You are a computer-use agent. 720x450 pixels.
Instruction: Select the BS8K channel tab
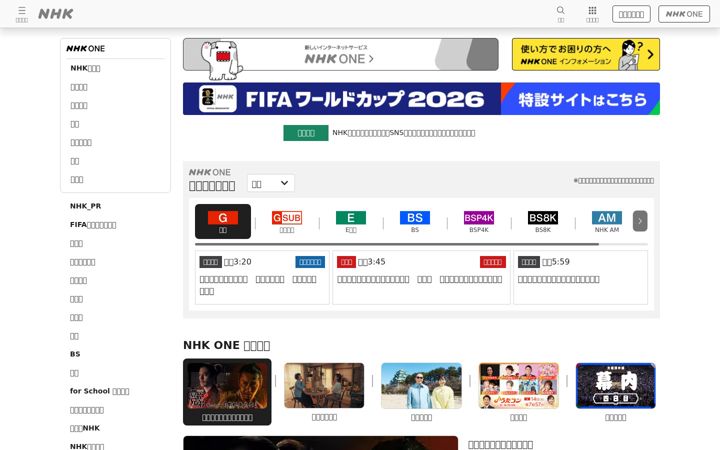(x=543, y=221)
